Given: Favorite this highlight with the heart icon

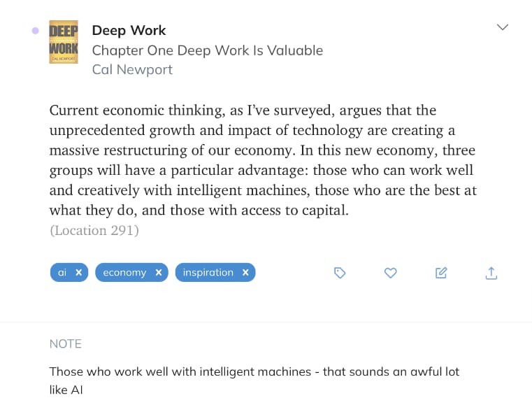Looking at the screenshot, I should point(391,273).
